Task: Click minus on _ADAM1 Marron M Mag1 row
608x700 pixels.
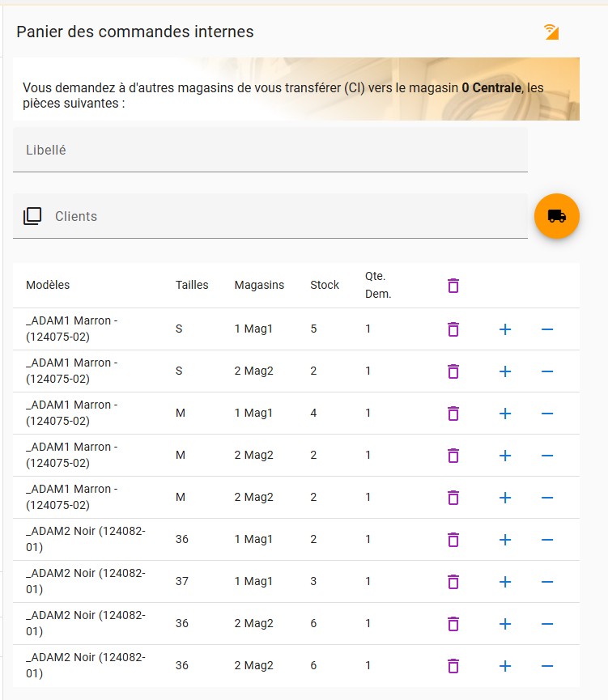Action: click(x=547, y=413)
